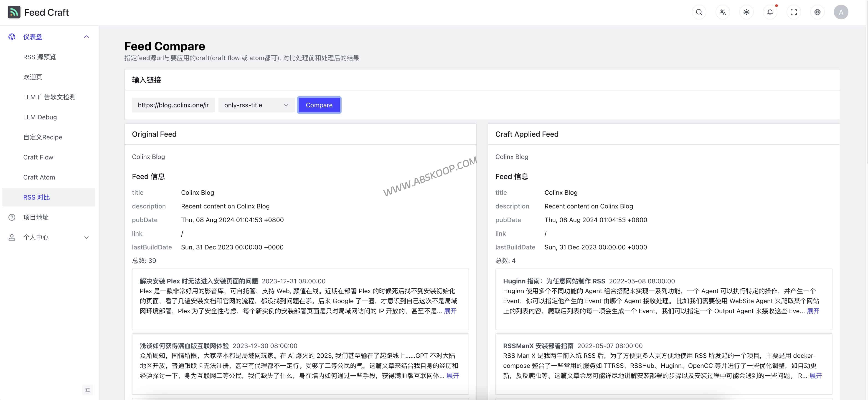
Task: Expand the Huginn 指南 article via 展开 link
Action: click(x=813, y=311)
